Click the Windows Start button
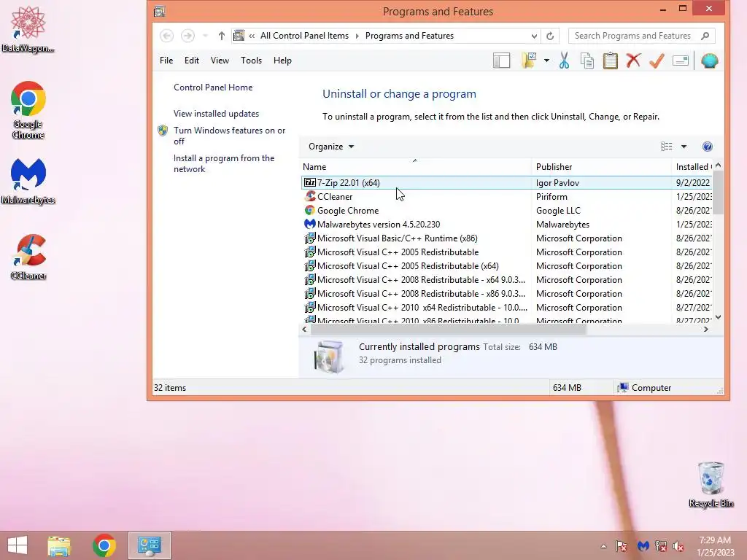Viewport: 747px width, 560px height. tap(18, 545)
